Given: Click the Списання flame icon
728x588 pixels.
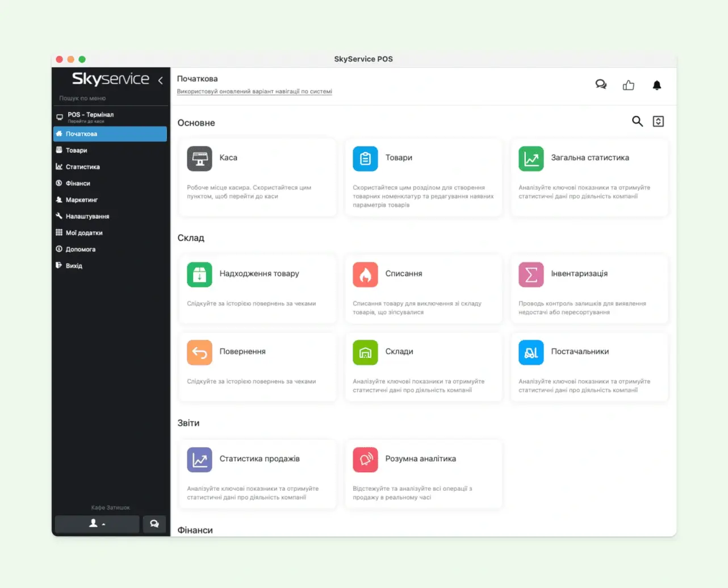Looking at the screenshot, I should pos(365,274).
